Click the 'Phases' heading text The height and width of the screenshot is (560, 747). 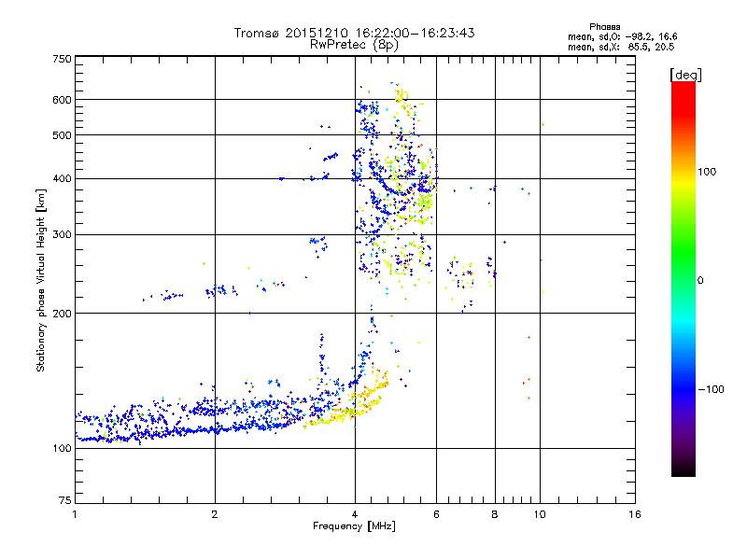coord(604,27)
